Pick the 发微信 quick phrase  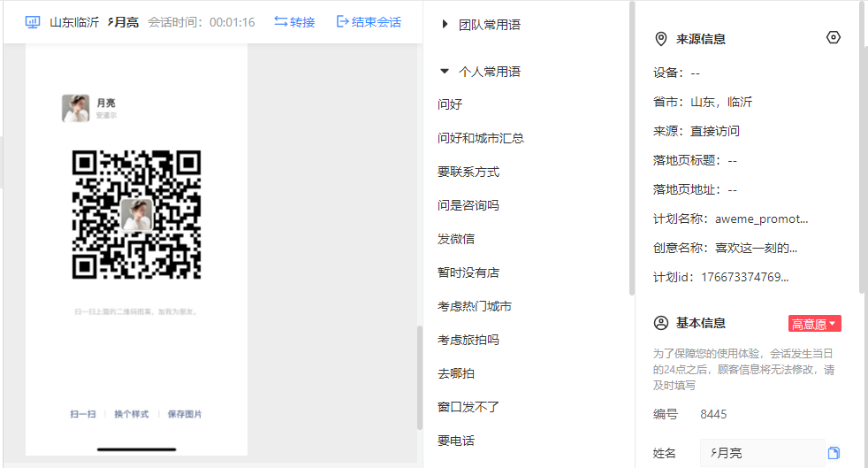[x=455, y=239]
